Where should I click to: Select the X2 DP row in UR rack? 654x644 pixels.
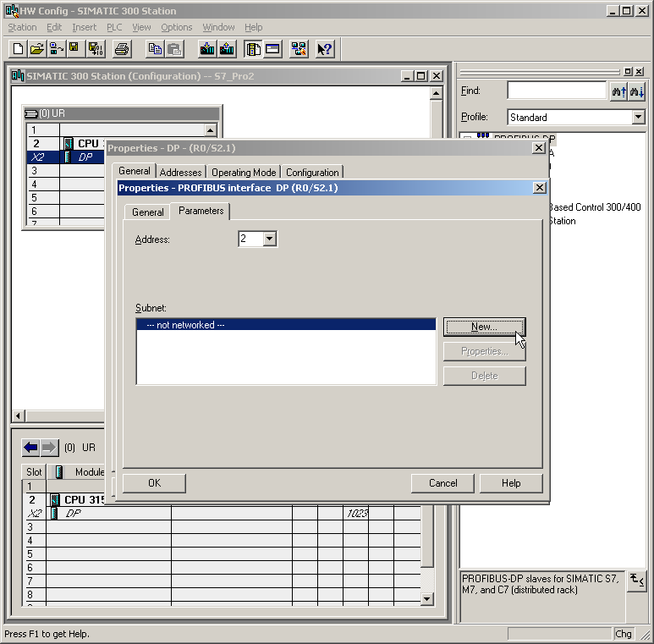click(x=66, y=157)
